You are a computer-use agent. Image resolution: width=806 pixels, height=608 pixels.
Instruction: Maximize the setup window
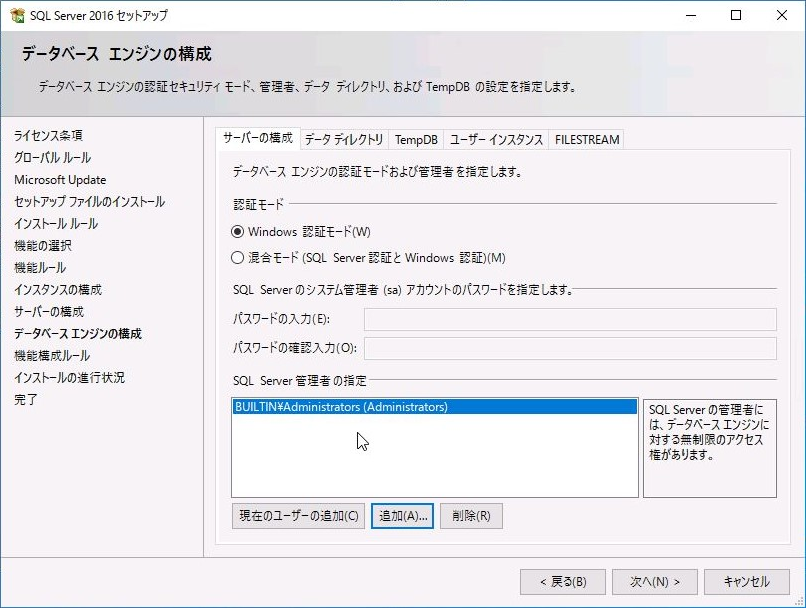tap(736, 15)
